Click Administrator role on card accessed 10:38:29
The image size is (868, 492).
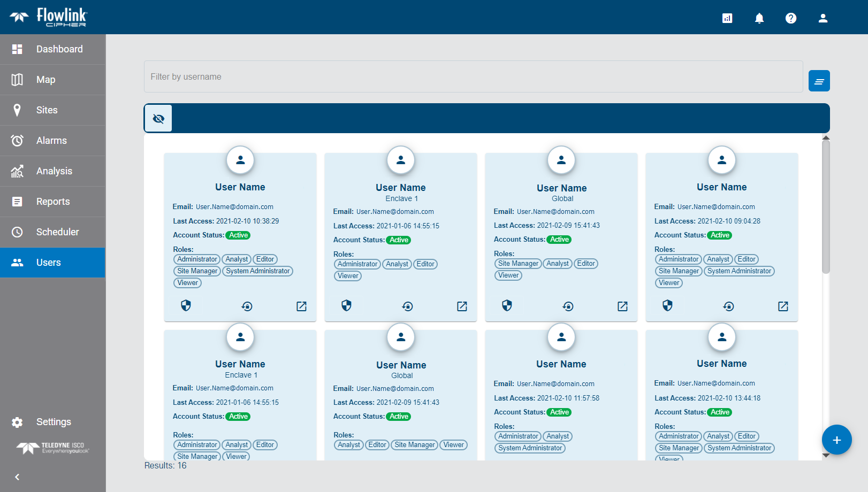click(x=197, y=259)
